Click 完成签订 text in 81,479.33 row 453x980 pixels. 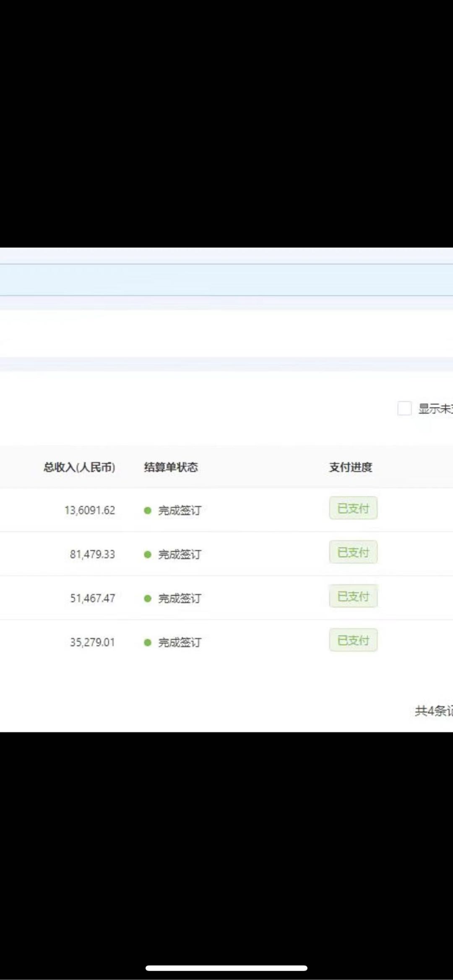(x=180, y=555)
